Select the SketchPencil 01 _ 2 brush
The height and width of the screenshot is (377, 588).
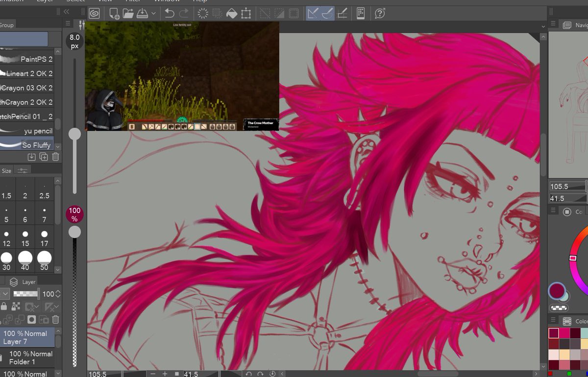[x=27, y=117]
